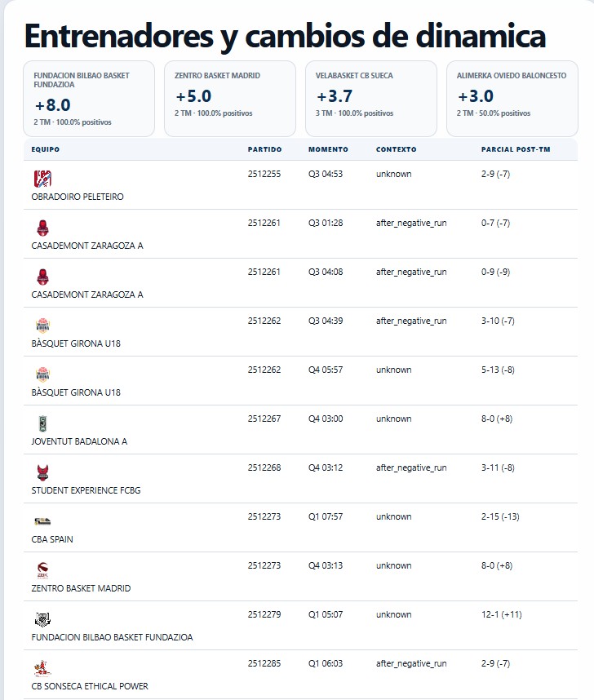Select the CB SONSECA ETHICAL POWER name
The image size is (594, 700).
(x=90, y=686)
